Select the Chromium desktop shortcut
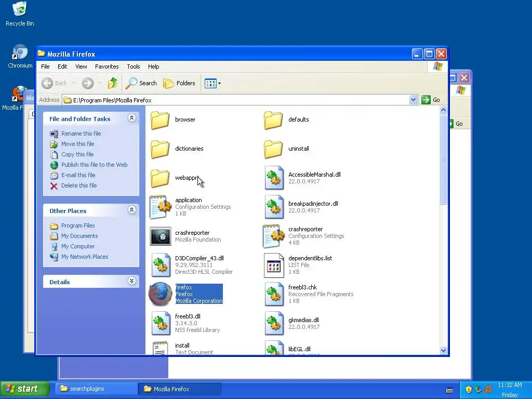The height and width of the screenshot is (399, 532). (20, 56)
